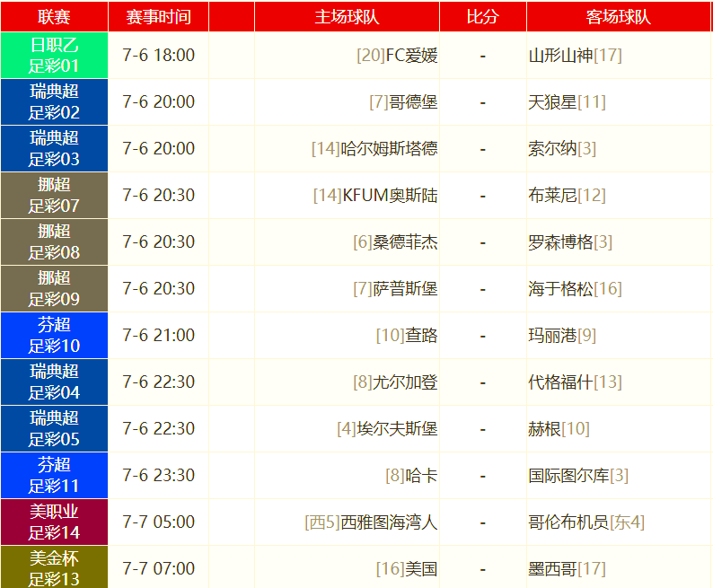Open home team 桑德菲杰
The height and width of the screenshot is (588, 713).
pos(405,242)
